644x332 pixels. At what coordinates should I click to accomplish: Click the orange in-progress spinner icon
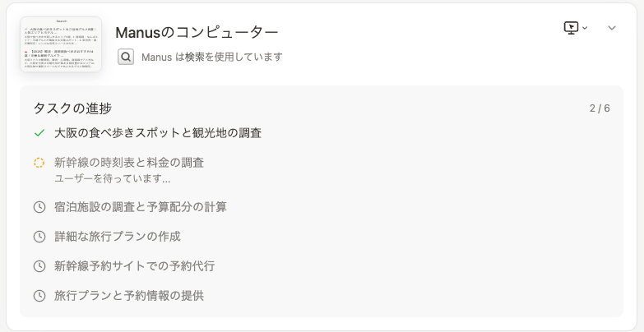pos(39,163)
